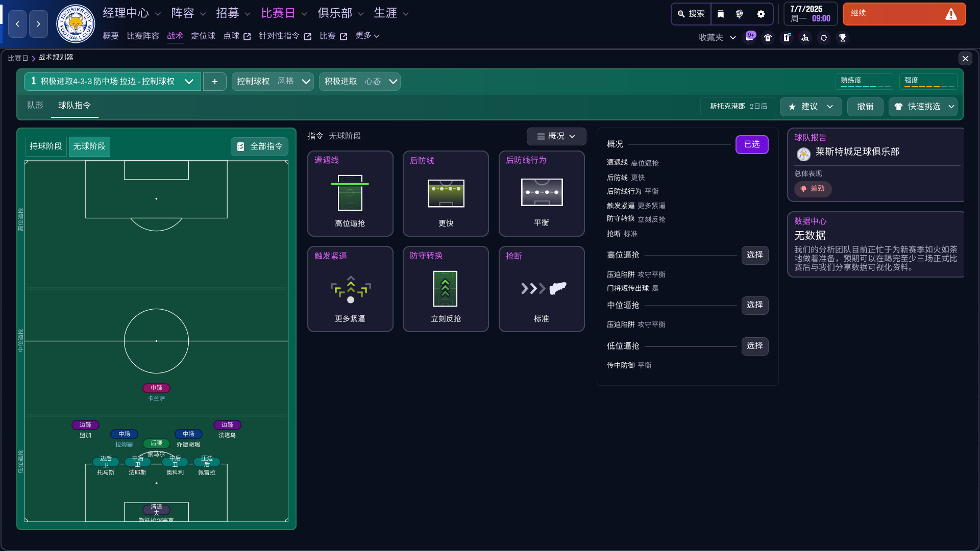980x551 pixels.
Task: Open the 遭遇线 高位逼抢 instruction card
Action: (x=350, y=194)
